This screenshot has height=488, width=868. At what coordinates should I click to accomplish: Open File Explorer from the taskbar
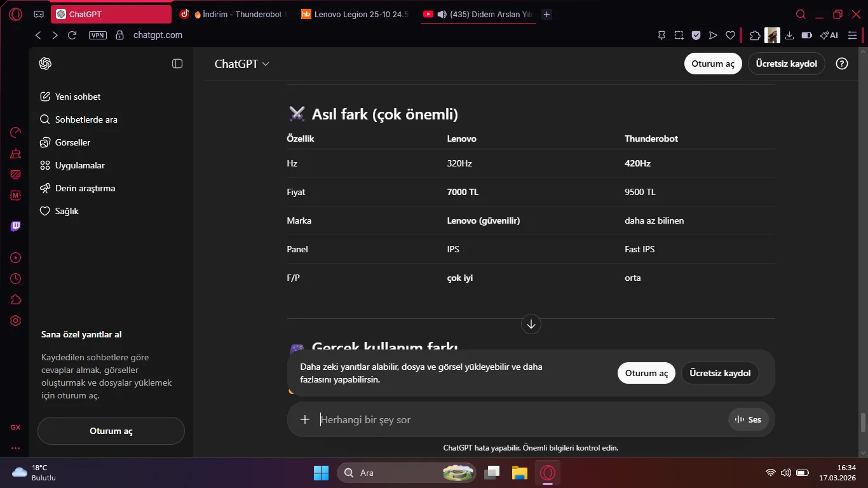pos(520,473)
